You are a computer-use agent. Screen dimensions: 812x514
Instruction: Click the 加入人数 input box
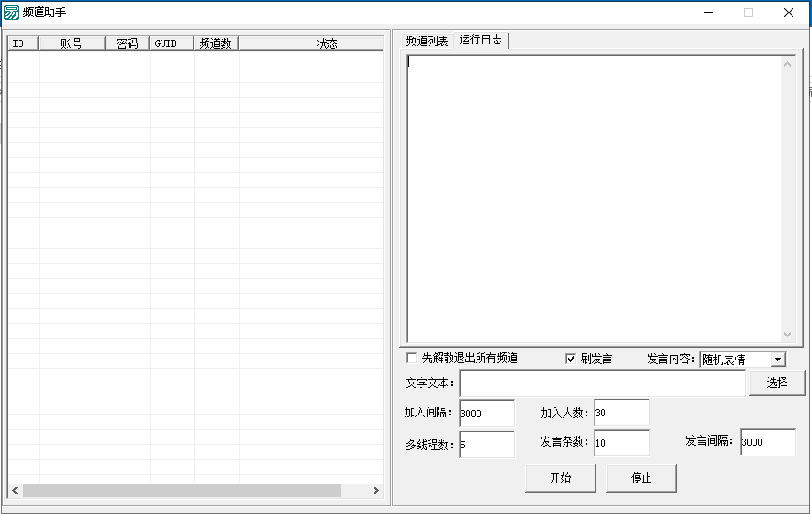click(621, 413)
